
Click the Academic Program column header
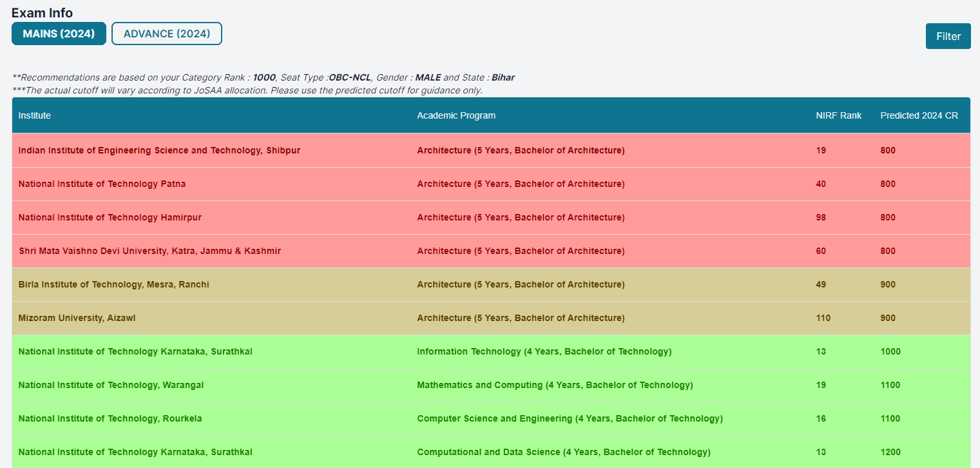pyautogui.click(x=456, y=115)
